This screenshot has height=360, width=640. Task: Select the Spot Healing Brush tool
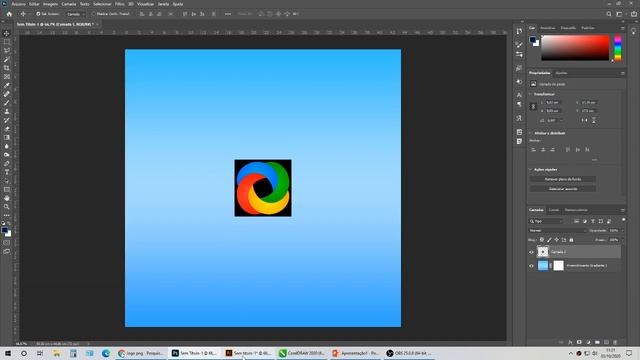pyautogui.click(x=7, y=94)
